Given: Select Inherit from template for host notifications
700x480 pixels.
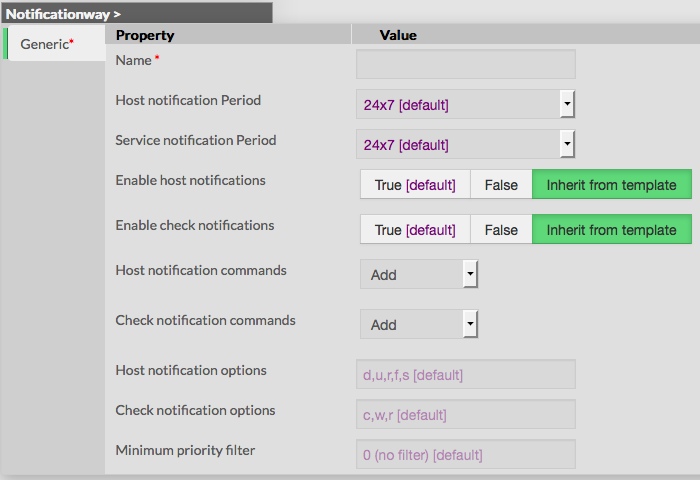Looking at the screenshot, I should 611,185.
